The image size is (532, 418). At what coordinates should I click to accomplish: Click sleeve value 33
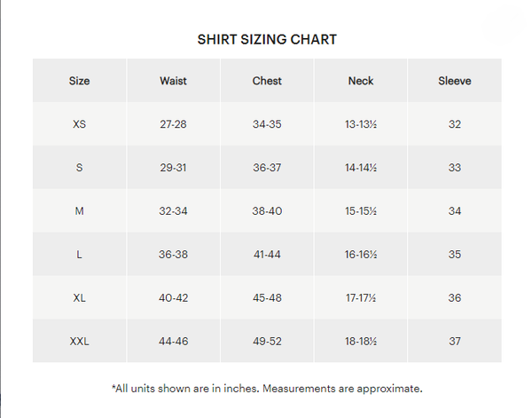coord(455,168)
